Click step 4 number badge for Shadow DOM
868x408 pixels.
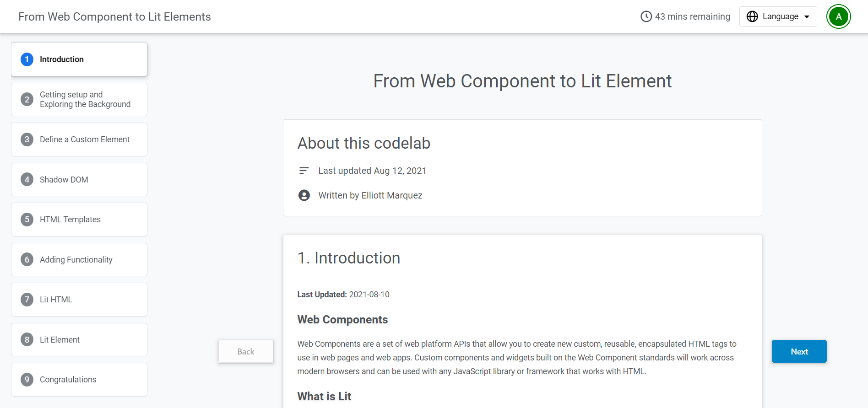coord(27,180)
